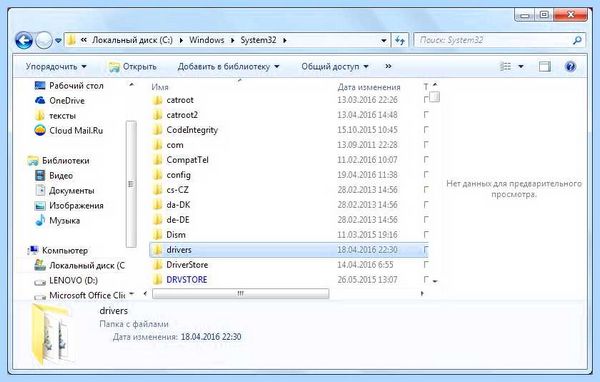Select Библиотеки in the navigation pane
This screenshot has width=600, height=382.
pos(59,160)
